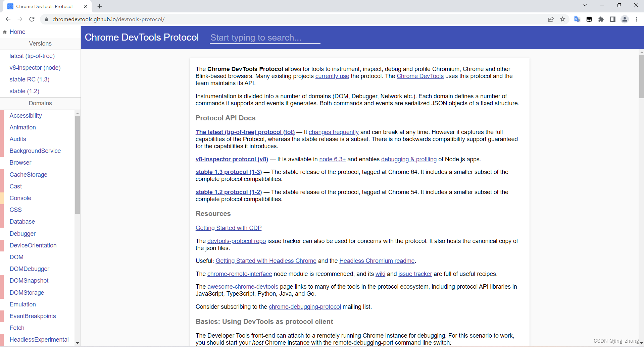Open the DeviceOrientation domain
Screen dimensions: 644x347
pyautogui.click(x=33, y=245)
